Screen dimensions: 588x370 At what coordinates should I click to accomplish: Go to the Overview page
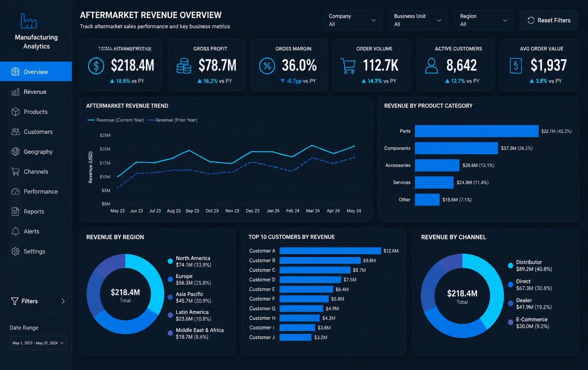[36, 72]
